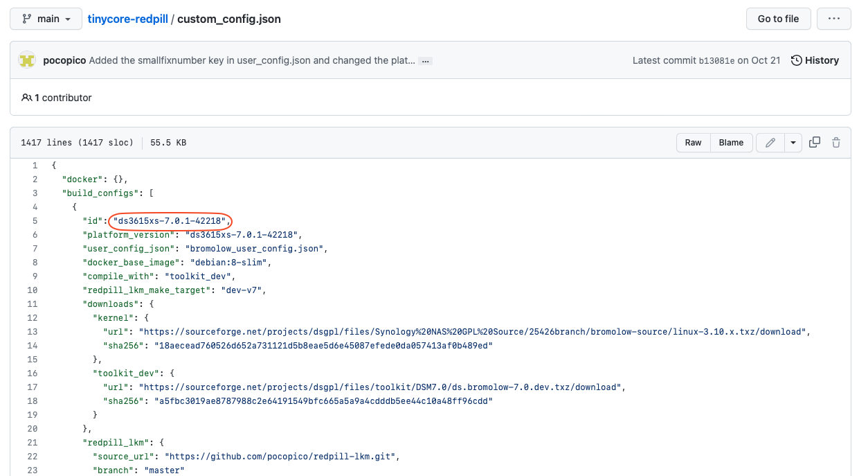
Task: Open pocopico's user profile link
Action: (x=64, y=60)
